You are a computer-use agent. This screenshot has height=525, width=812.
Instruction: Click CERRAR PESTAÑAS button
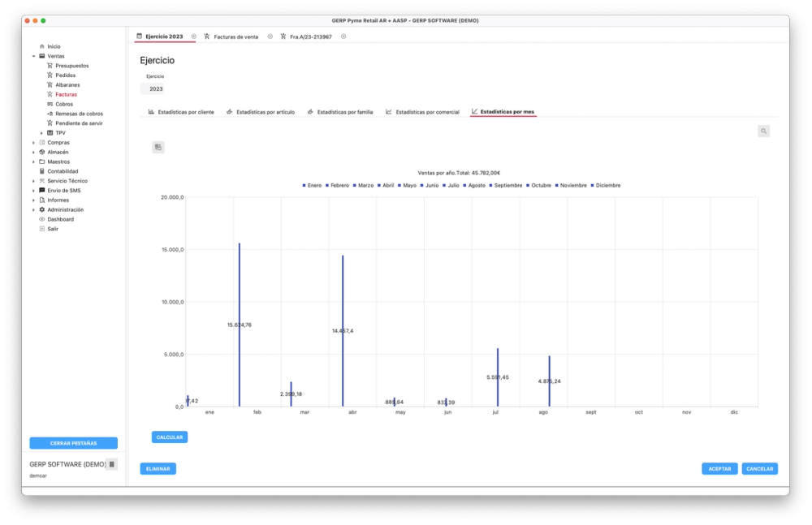click(x=74, y=444)
